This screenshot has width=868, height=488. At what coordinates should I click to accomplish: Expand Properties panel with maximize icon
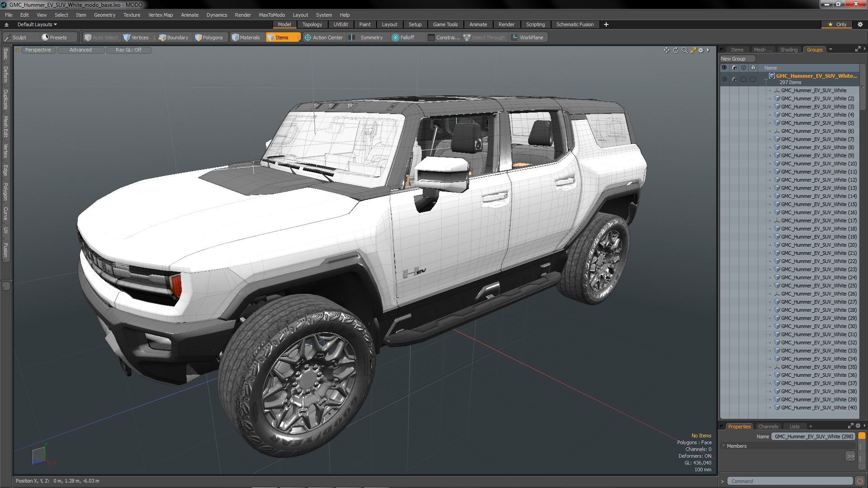click(x=851, y=426)
